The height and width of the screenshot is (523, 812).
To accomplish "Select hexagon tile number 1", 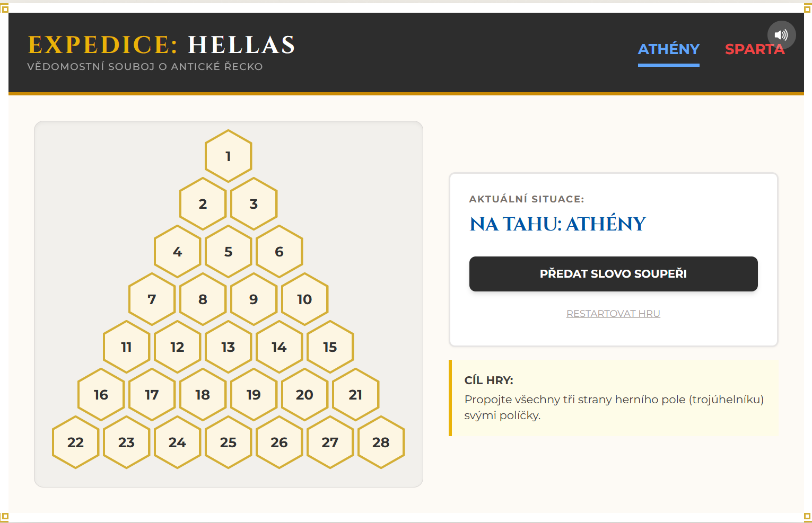I will pos(228,156).
